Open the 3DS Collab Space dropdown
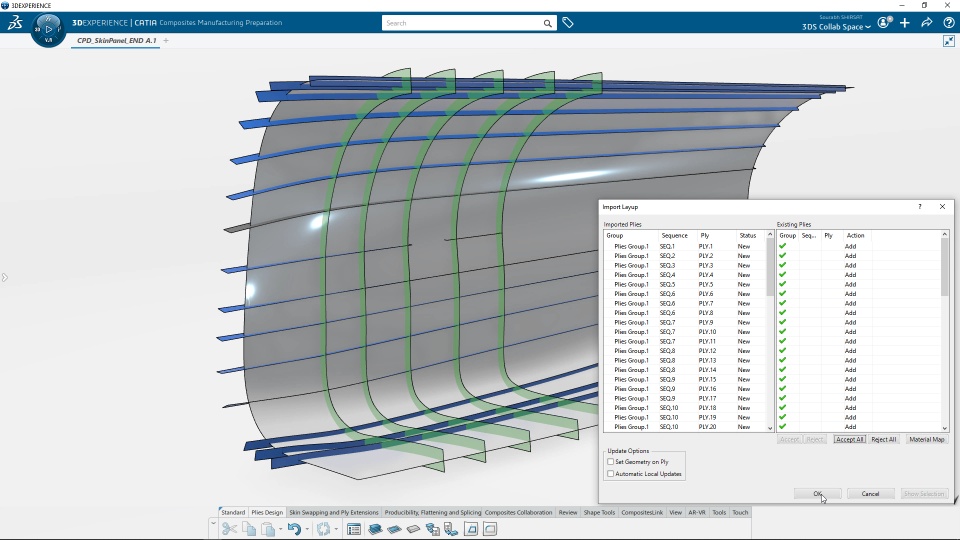The width and height of the screenshot is (960, 540). tap(836, 27)
